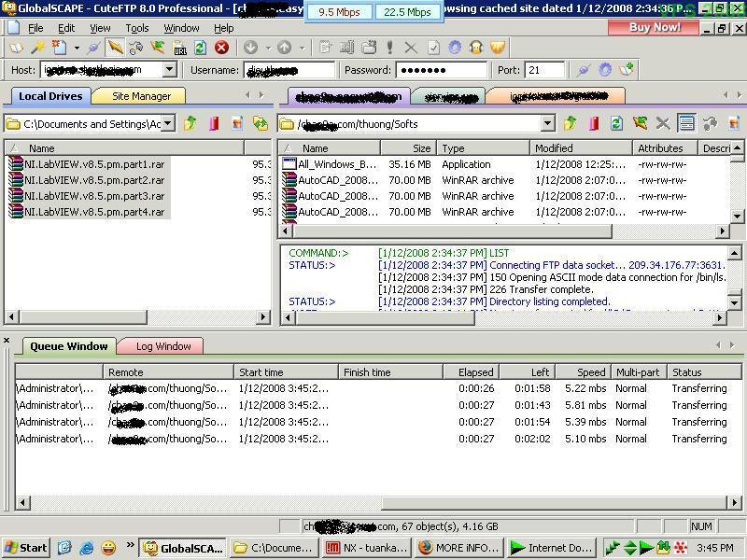Click the Username input field
The width and height of the screenshot is (747, 560).
coord(289,71)
